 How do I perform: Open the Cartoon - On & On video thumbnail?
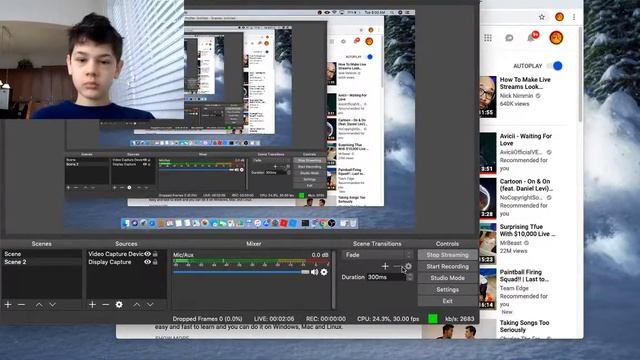click(488, 198)
